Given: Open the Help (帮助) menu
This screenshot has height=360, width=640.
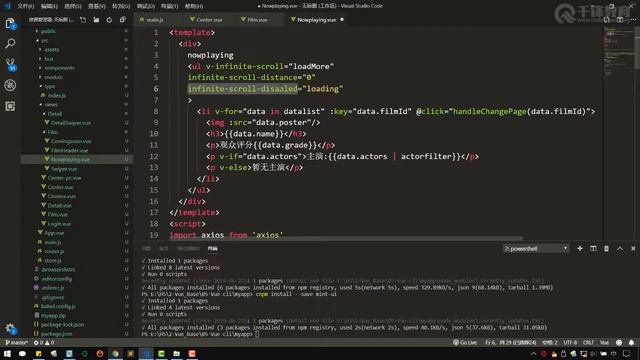Looking at the screenshot, I should pos(193,6).
